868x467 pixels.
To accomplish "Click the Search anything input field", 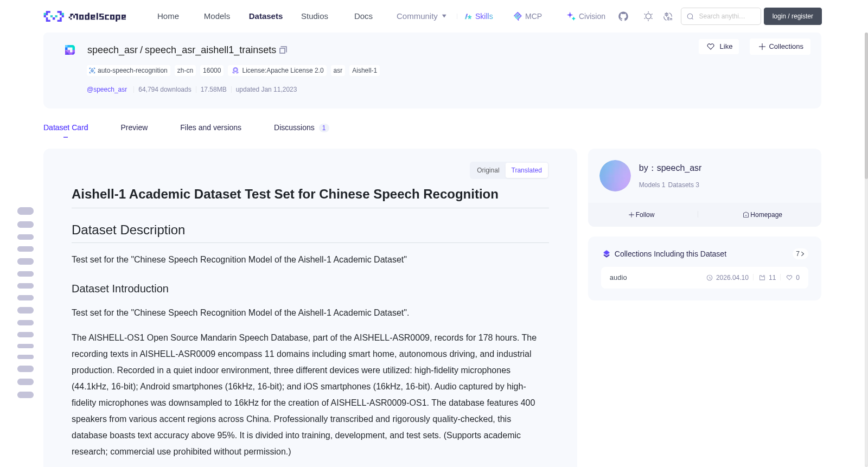I will pos(721,16).
